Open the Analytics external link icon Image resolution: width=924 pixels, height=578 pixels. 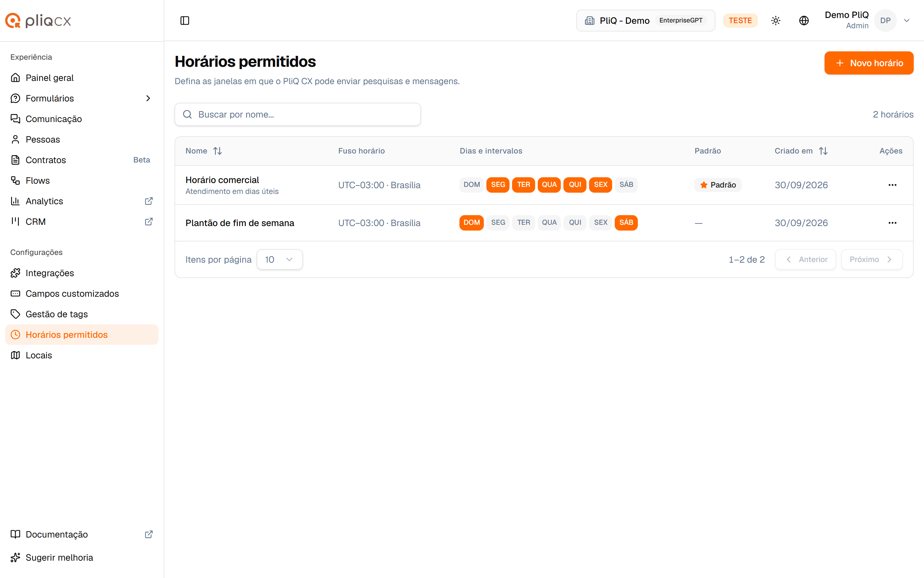pyautogui.click(x=149, y=201)
